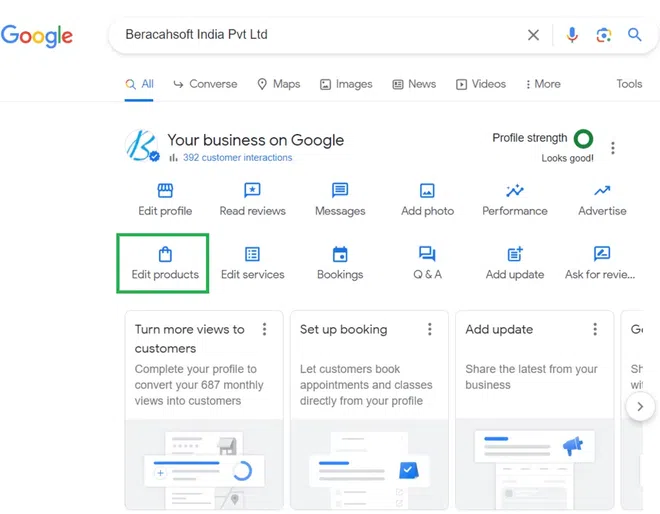Click the Profile strength label
Viewport: 660px width, 514px height.
(530, 138)
